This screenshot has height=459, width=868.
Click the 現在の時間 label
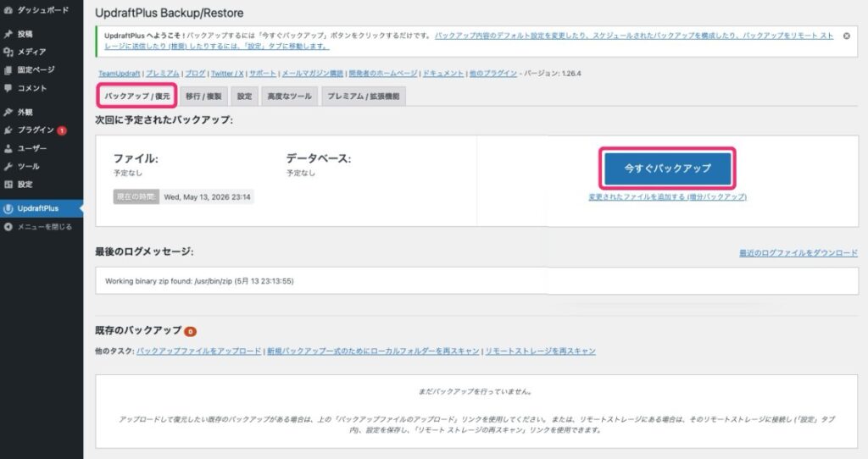tap(136, 196)
